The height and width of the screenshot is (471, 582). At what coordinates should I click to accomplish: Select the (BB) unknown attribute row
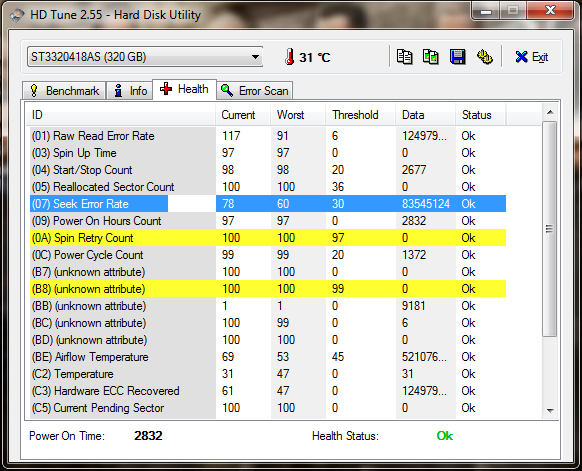[268, 306]
